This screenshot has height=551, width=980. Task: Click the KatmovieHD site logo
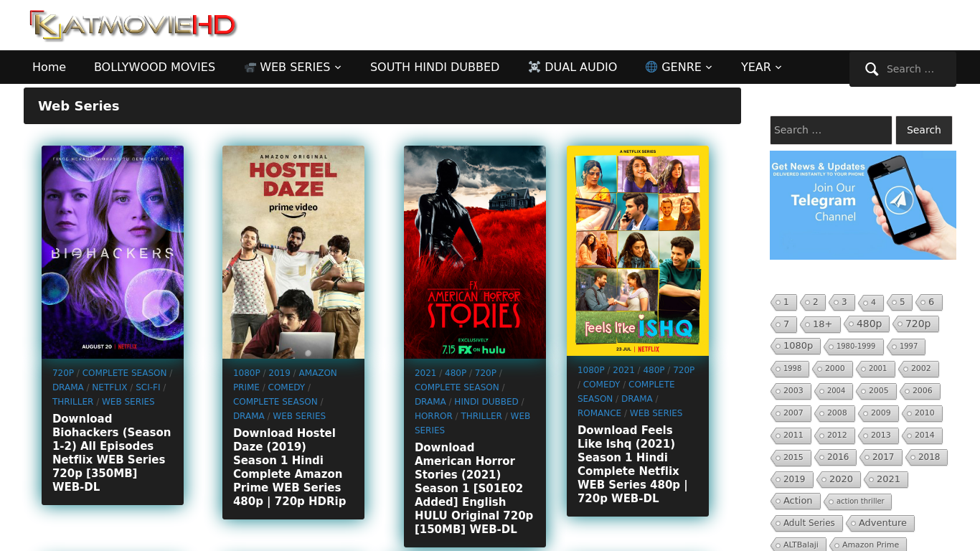coord(133,25)
